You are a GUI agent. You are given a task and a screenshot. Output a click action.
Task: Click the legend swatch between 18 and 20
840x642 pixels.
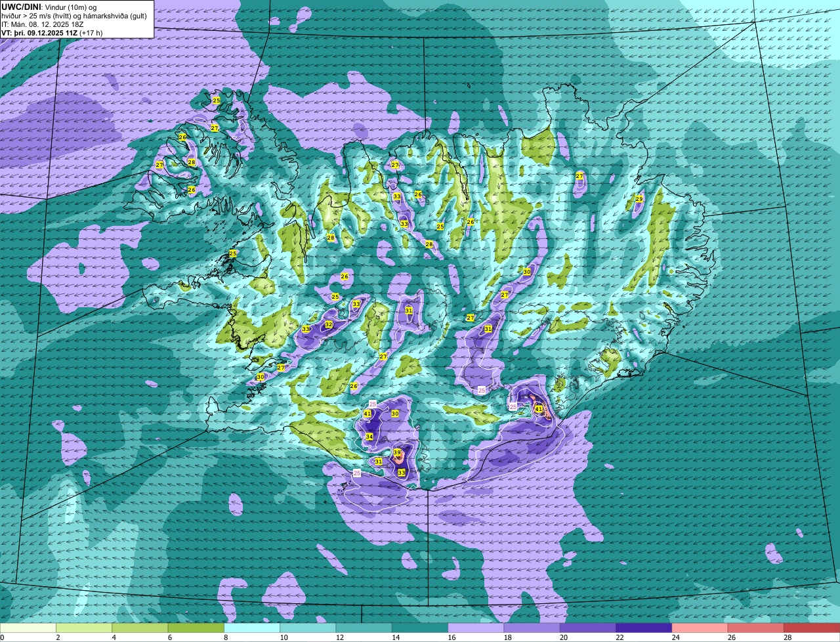click(x=532, y=628)
